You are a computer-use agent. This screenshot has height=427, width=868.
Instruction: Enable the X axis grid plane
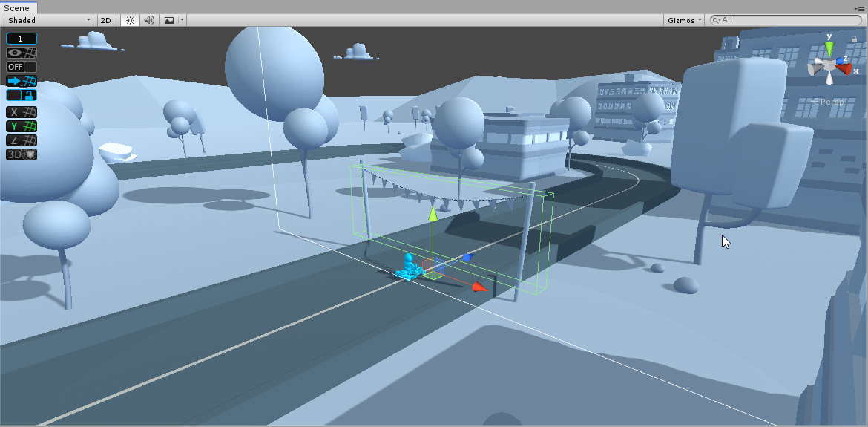pos(22,111)
